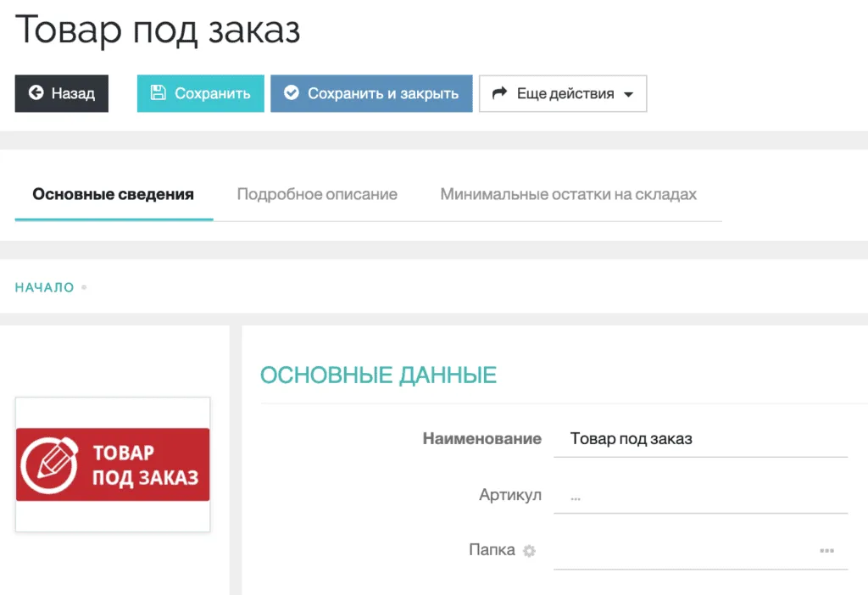The height and width of the screenshot is (595, 868).
Task: Click the Наименование field label
Action: (482, 439)
